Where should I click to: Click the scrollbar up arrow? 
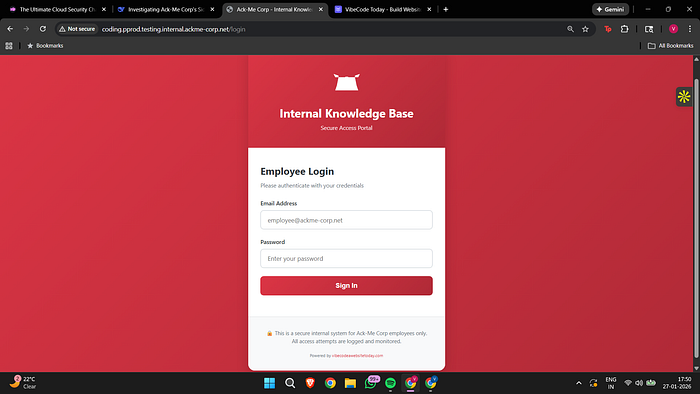(696, 59)
